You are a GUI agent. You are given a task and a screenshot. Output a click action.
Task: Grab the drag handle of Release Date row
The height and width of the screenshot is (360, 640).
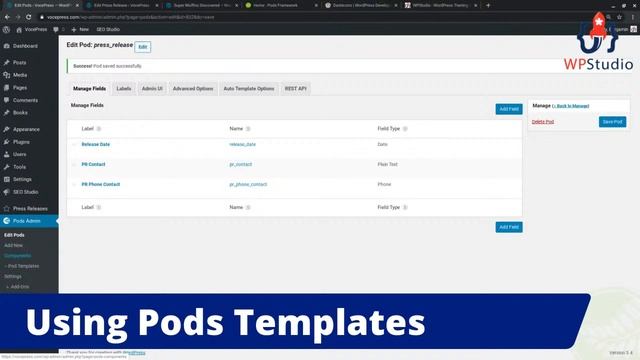click(74, 144)
